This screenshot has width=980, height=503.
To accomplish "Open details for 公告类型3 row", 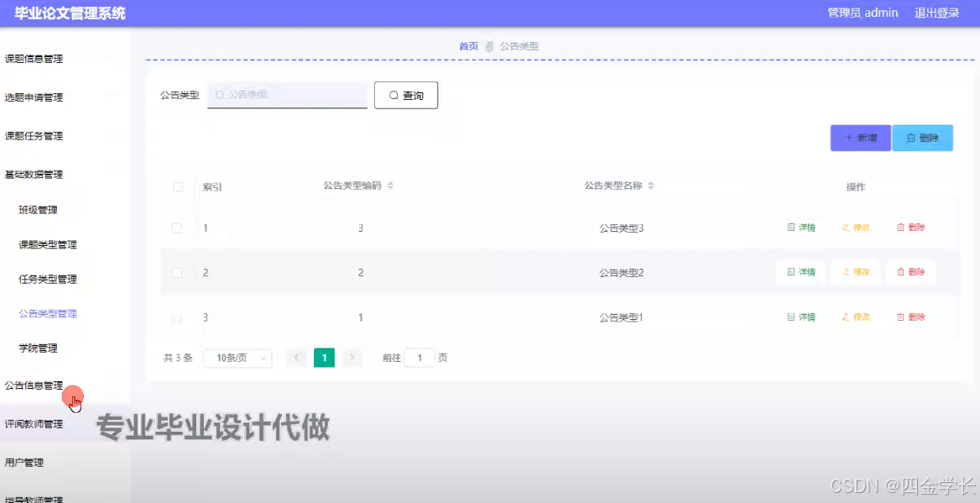I will 800,227.
